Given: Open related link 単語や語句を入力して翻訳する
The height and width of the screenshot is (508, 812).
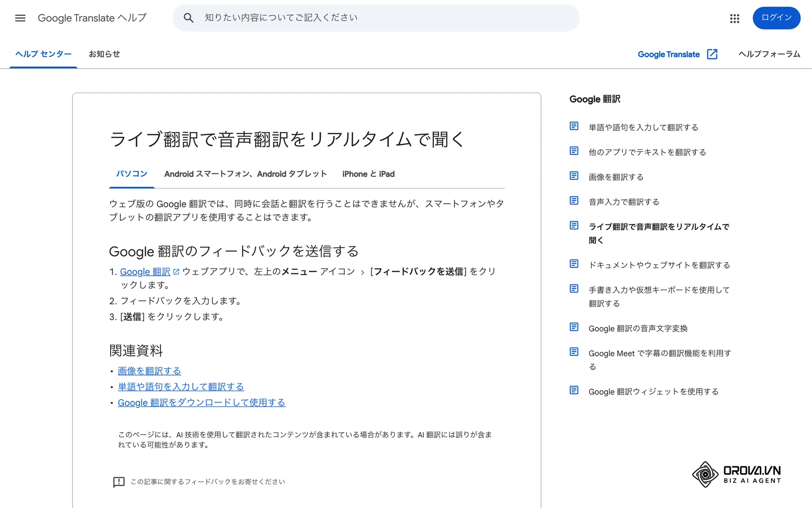Looking at the screenshot, I should [x=181, y=387].
